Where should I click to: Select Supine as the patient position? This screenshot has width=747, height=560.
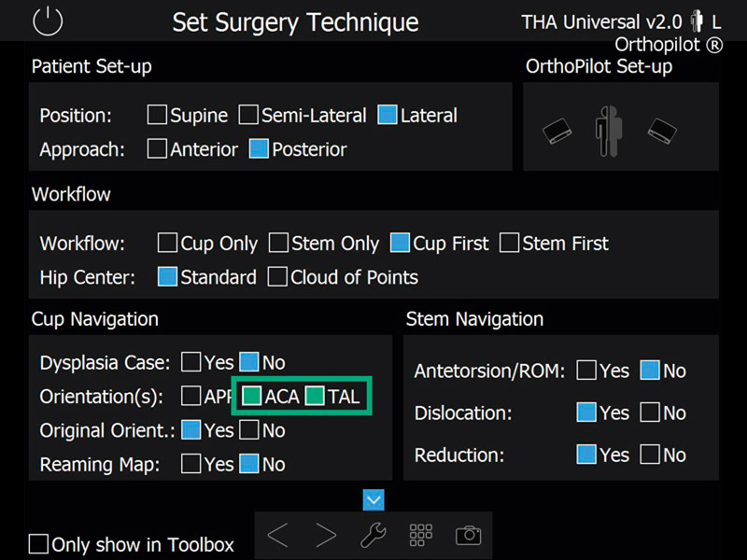157,116
